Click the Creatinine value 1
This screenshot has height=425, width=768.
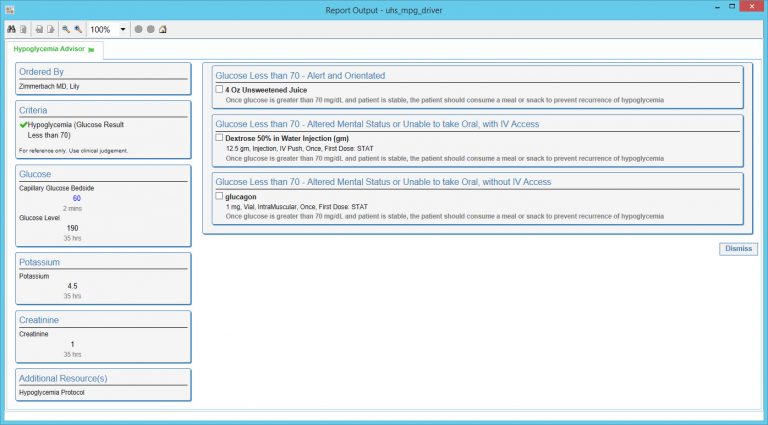(72, 344)
